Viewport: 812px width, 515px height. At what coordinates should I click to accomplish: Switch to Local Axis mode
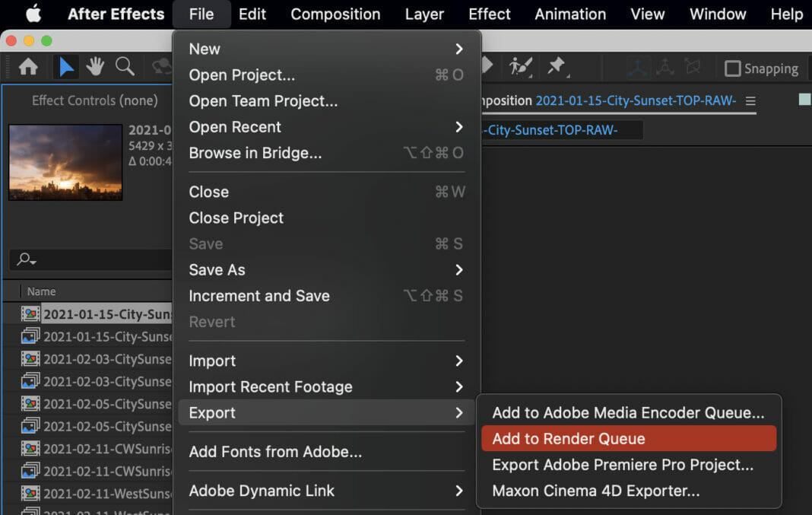[x=637, y=67]
